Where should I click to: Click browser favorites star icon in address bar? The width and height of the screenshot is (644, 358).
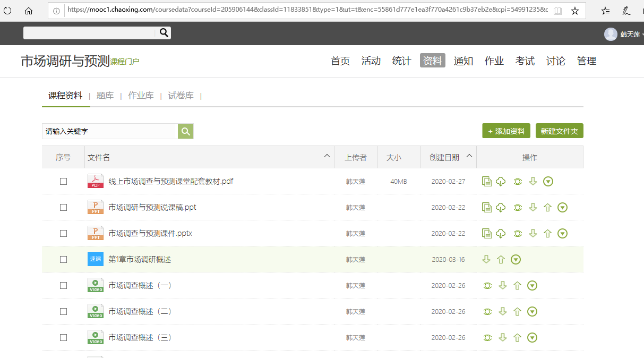574,11
